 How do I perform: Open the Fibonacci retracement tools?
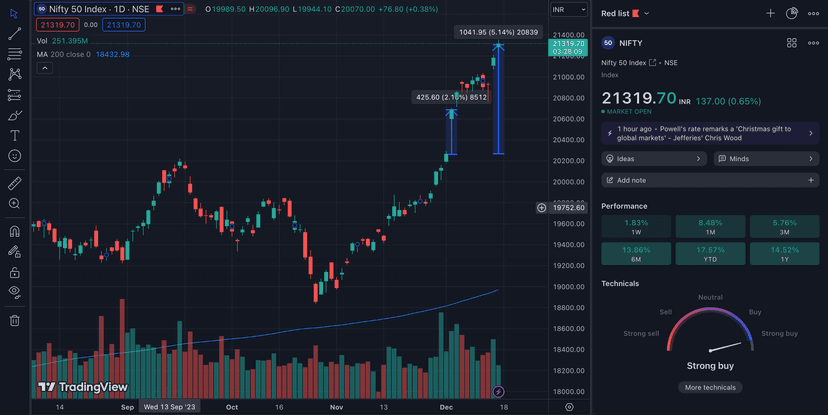[14, 53]
